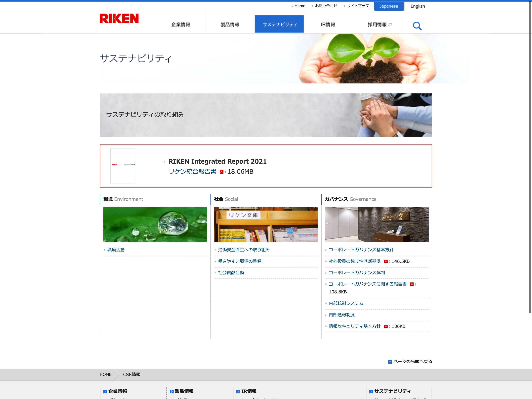Screen dimensions: 532x399
Task: Click the Integrated Report cover thumbnail
Action: [x=123, y=166]
